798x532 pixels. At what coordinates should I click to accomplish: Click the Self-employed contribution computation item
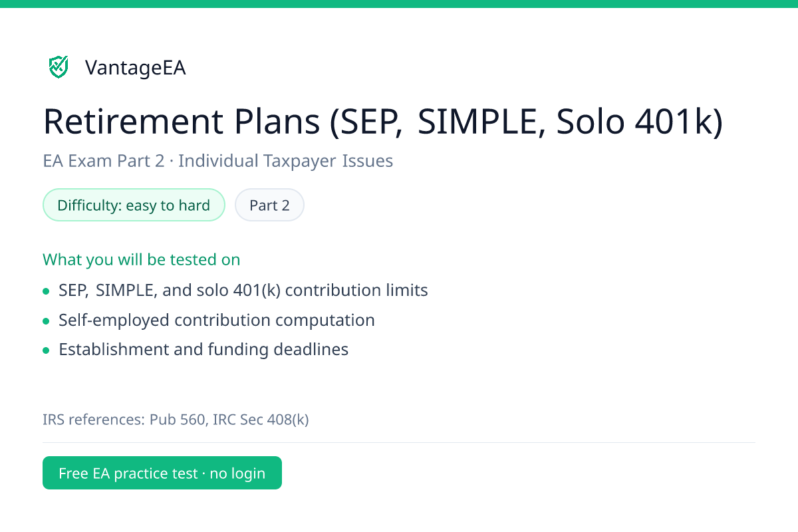pos(217,320)
